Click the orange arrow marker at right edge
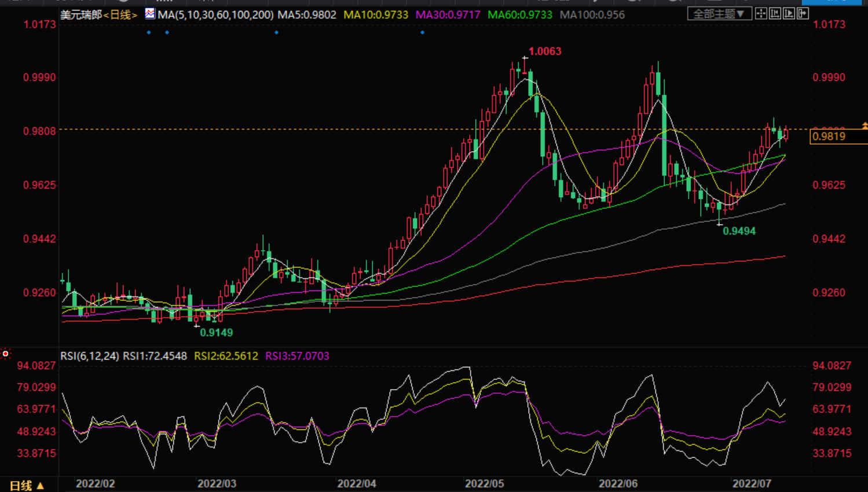The width and height of the screenshot is (868, 492). pyautogui.click(x=865, y=126)
